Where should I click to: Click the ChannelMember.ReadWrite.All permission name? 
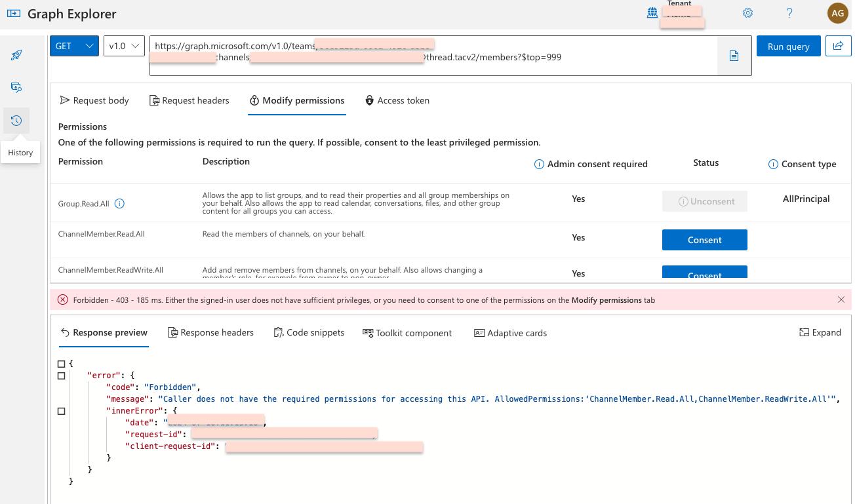click(x=111, y=270)
